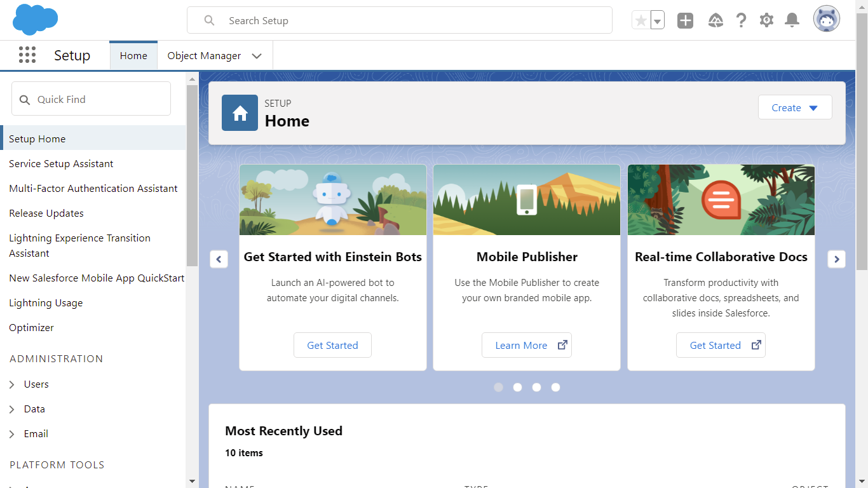This screenshot has height=488, width=868.
Task: Switch to the Object Manager tab
Action: pos(204,55)
